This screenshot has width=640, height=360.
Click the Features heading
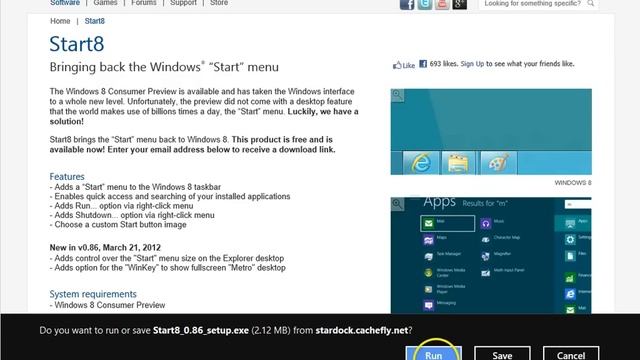pos(67,176)
